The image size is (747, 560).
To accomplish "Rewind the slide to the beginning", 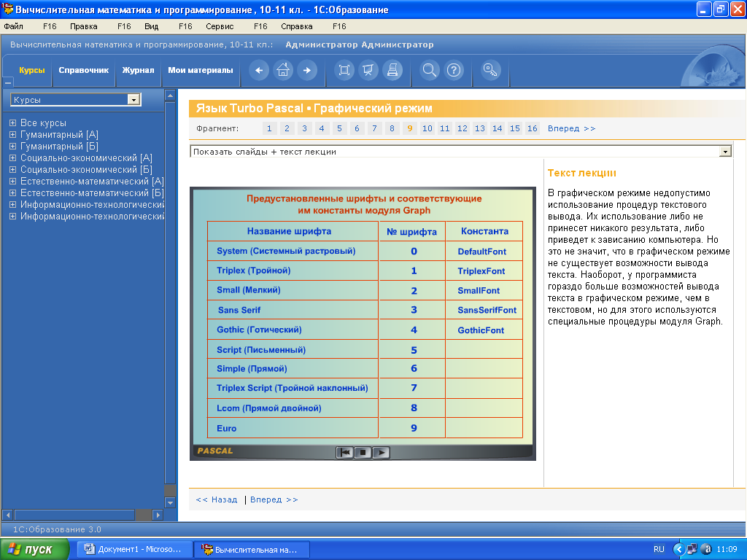I will pyautogui.click(x=344, y=452).
